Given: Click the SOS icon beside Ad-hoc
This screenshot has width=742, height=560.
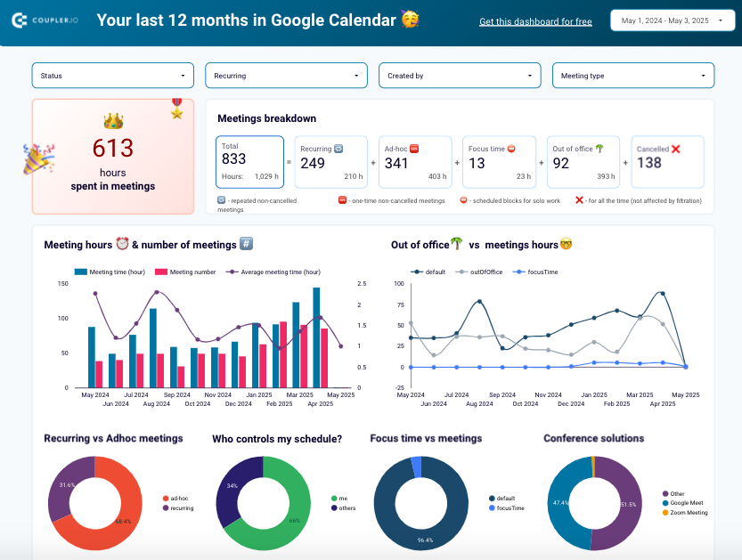Looking at the screenshot, I should click(x=414, y=149).
